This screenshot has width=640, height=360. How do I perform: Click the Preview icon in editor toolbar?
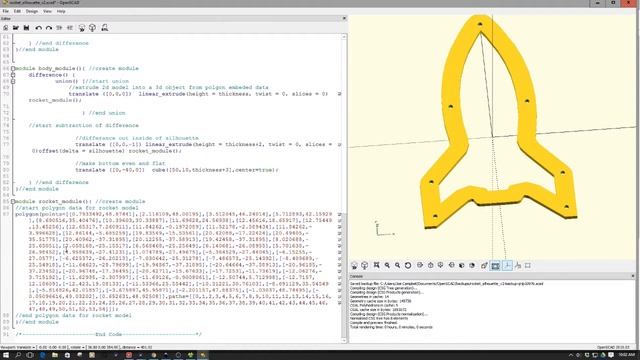(x=82, y=28)
